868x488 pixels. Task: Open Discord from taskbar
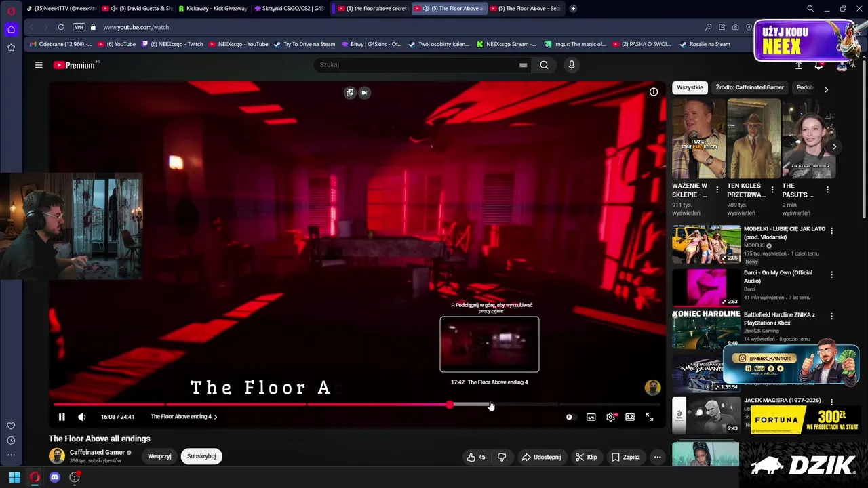pyautogui.click(x=55, y=477)
